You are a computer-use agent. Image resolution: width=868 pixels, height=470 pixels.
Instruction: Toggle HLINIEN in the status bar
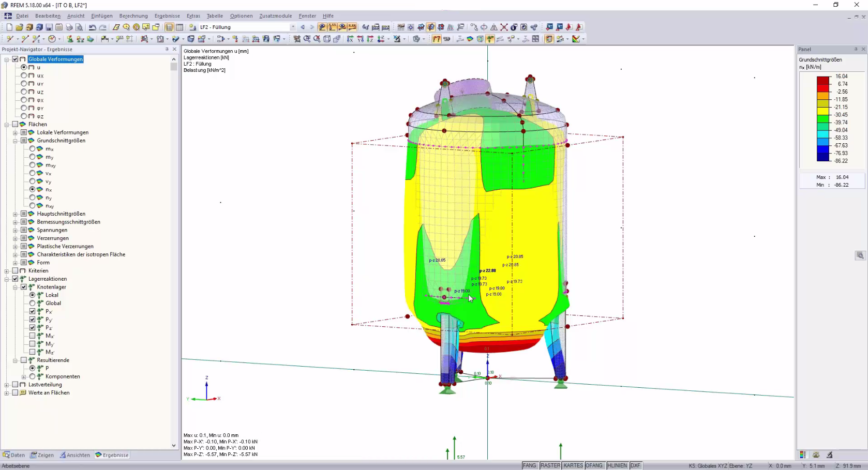pos(617,465)
